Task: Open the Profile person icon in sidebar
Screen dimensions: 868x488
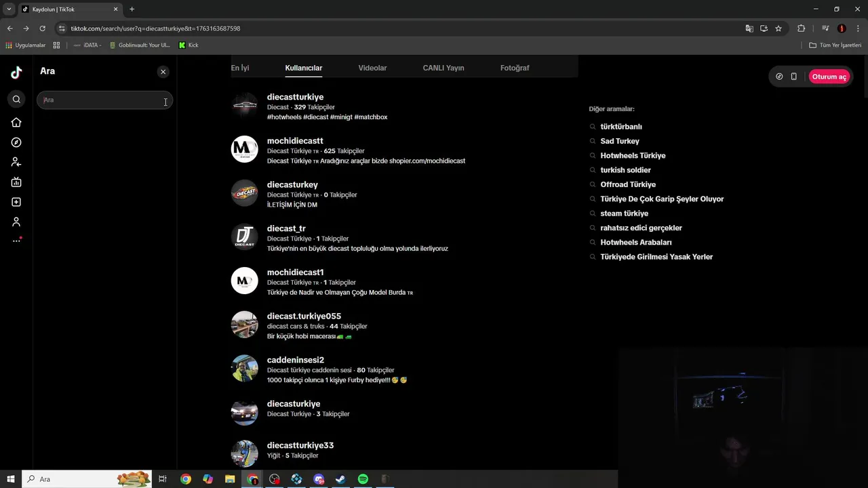Action: tap(16, 222)
